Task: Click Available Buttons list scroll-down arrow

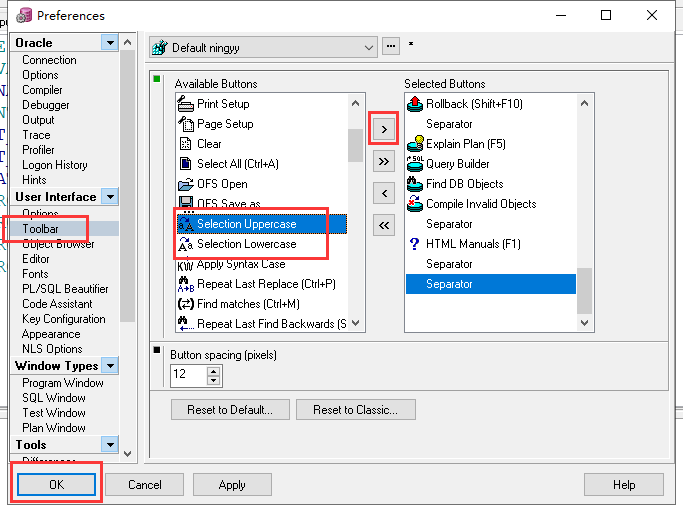Action: [x=355, y=323]
